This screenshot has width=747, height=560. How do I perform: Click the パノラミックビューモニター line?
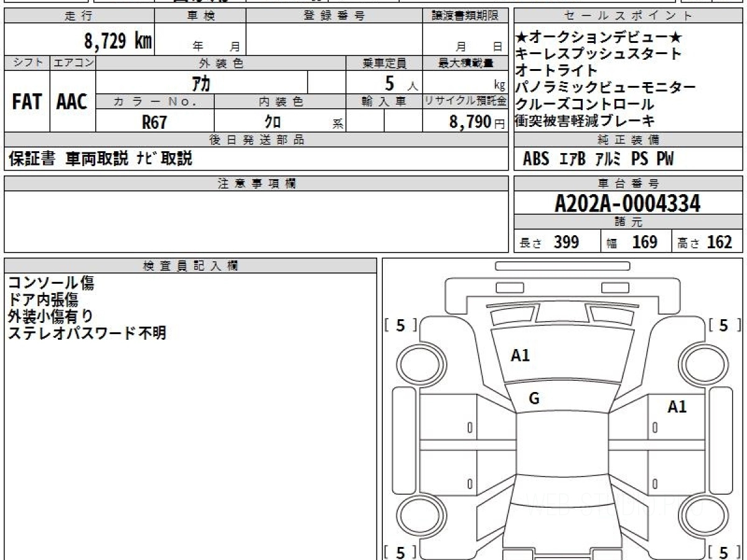click(x=606, y=87)
